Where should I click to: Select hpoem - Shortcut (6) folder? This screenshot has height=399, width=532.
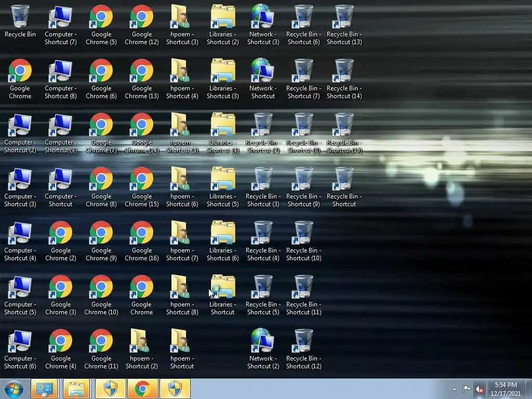pos(182,187)
